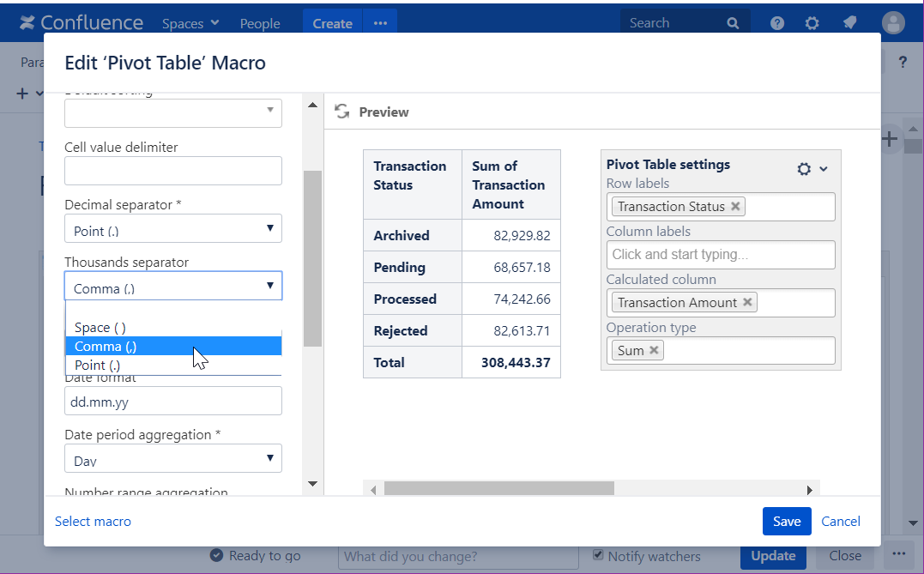Open the Spaces menu
Viewport: 924px width, 574px height.
pyautogui.click(x=190, y=23)
